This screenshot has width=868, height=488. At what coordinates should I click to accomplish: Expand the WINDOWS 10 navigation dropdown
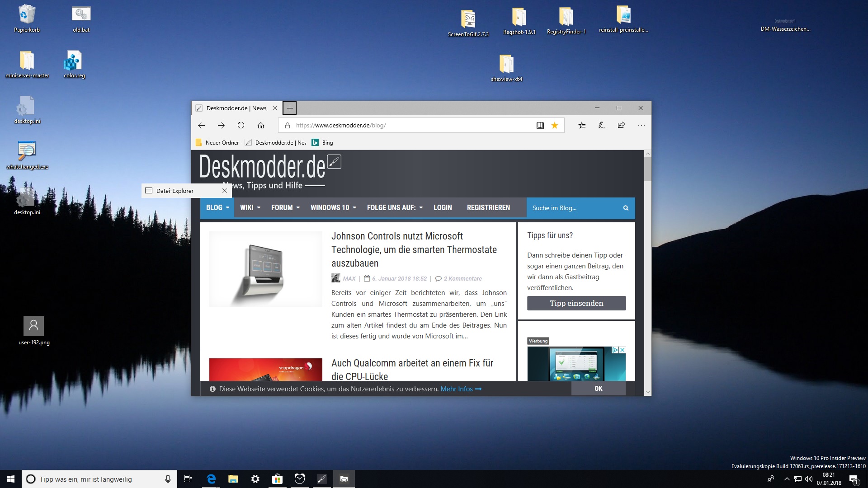point(333,208)
